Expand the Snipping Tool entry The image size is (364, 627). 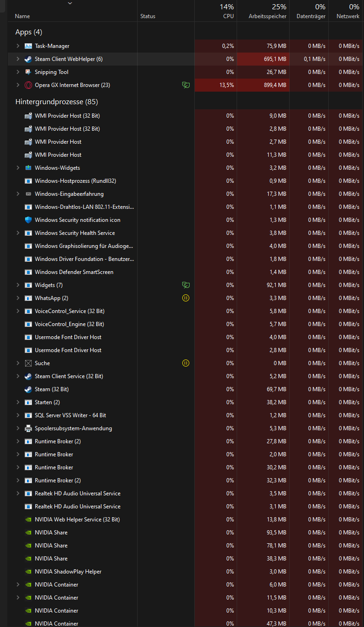pyautogui.click(x=18, y=72)
